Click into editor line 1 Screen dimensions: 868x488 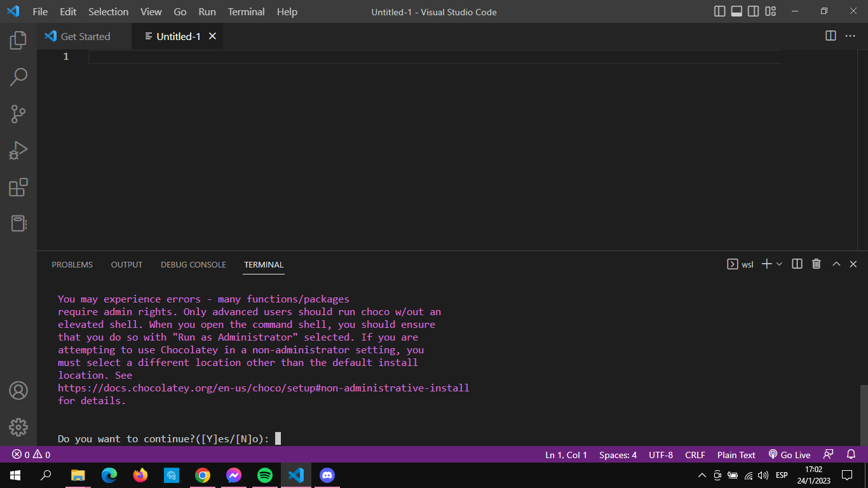click(x=435, y=57)
